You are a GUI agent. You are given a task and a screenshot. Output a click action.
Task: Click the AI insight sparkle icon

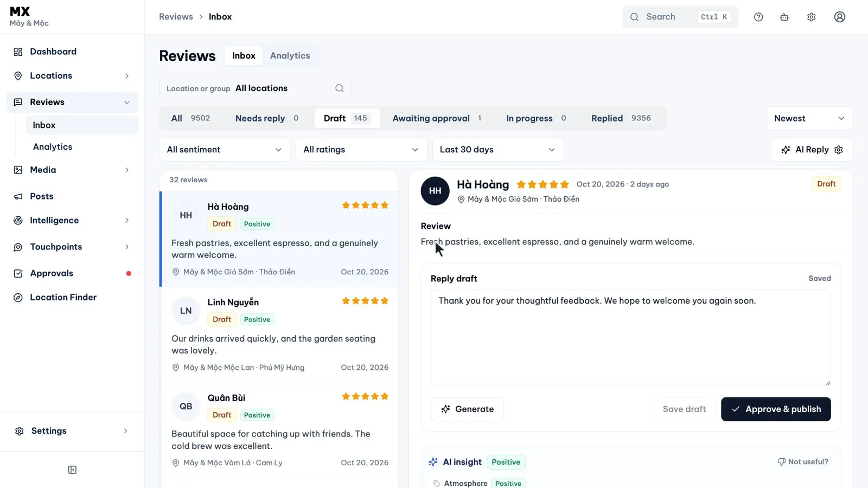point(433,462)
